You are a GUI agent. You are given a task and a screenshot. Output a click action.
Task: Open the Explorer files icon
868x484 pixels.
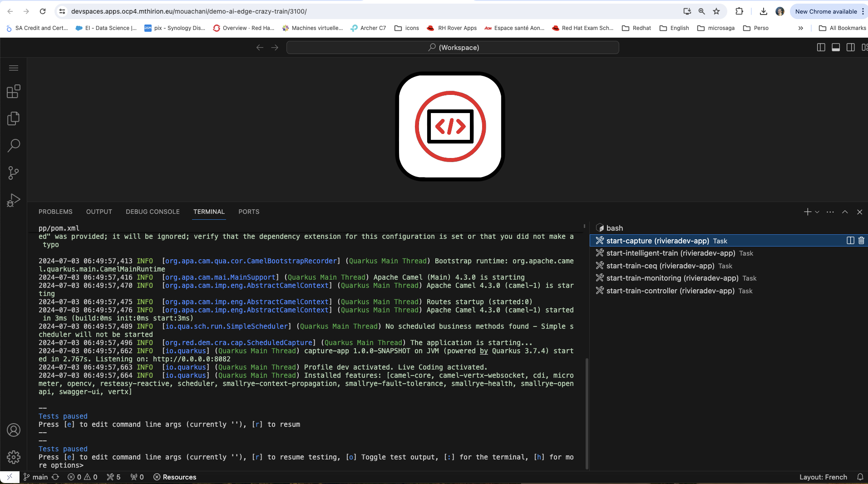(14, 119)
